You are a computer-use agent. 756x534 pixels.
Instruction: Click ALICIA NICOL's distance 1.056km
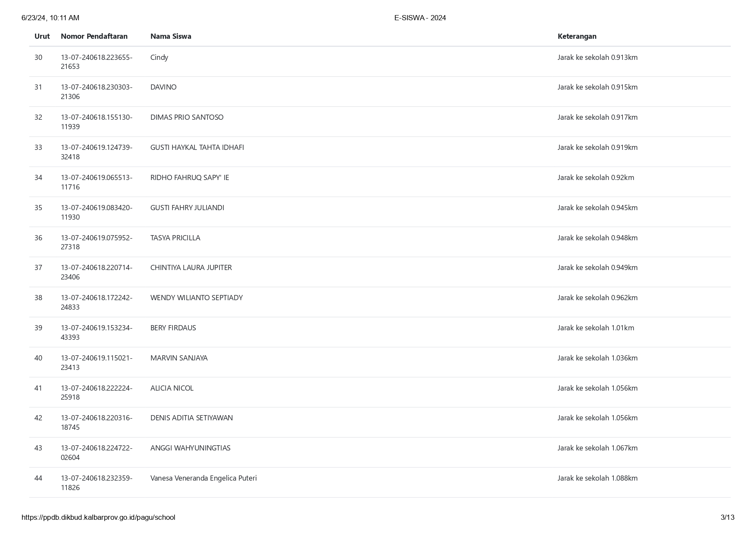coord(597,388)
